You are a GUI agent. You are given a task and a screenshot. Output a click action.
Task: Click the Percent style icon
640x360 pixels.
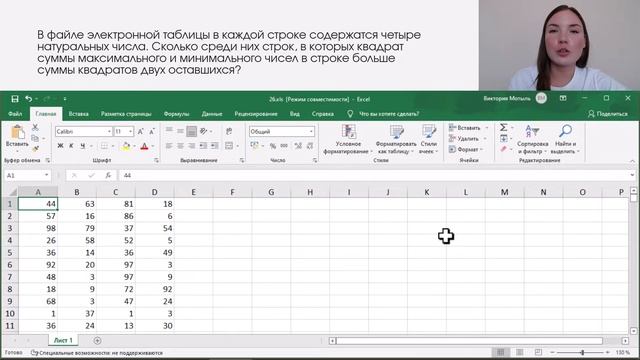point(273,146)
